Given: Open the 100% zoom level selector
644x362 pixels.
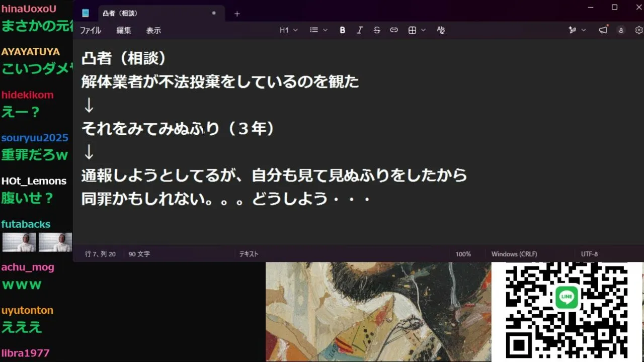Looking at the screenshot, I should [x=463, y=254].
